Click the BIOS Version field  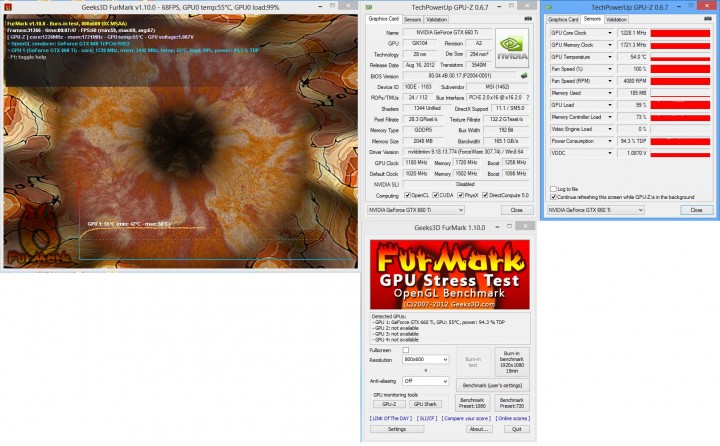(x=460, y=76)
